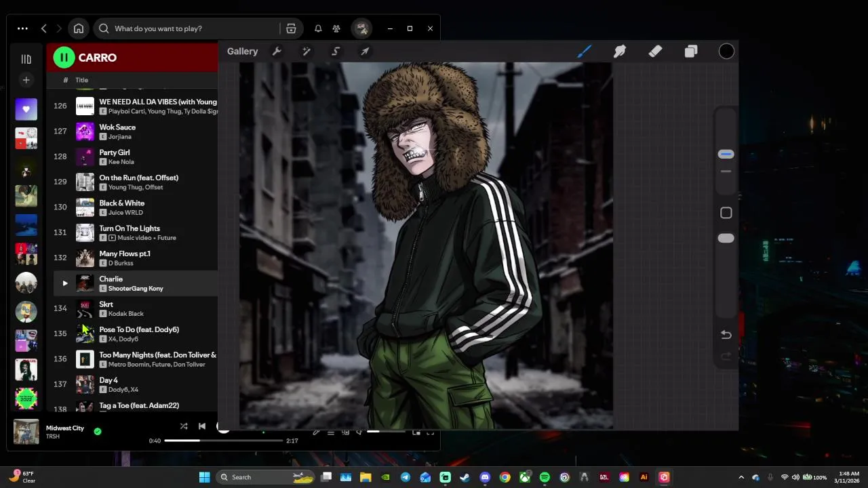Open Spotify notifications bell
Screen dimensions: 868x488
(318, 28)
